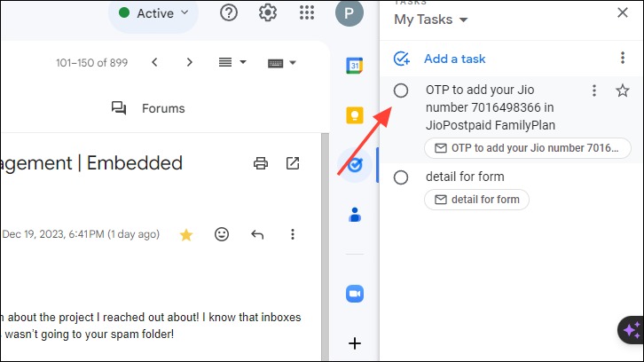Select the OTP JioPostpaid FamilyPlan task text
The width and height of the screenshot is (644, 362).
491,107
